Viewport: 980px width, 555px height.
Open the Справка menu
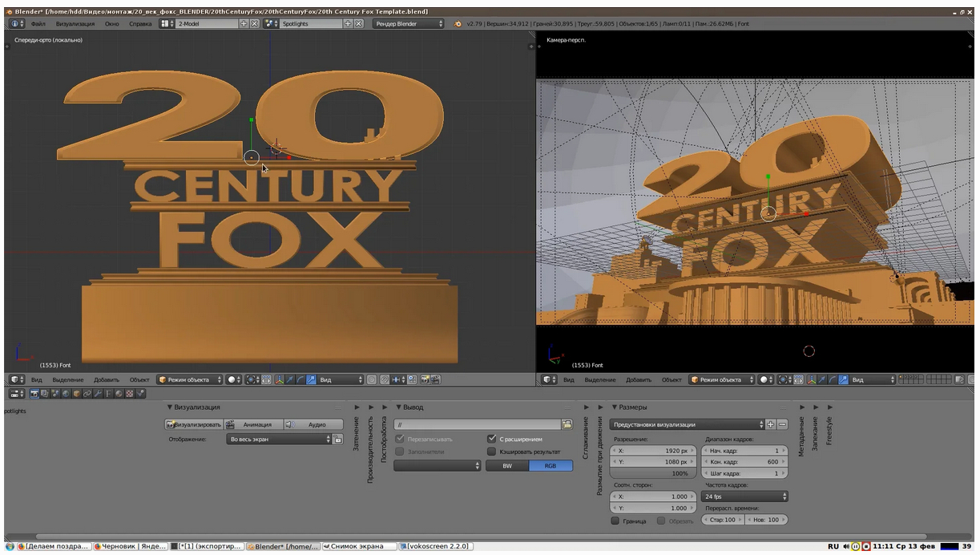(x=140, y=24)
